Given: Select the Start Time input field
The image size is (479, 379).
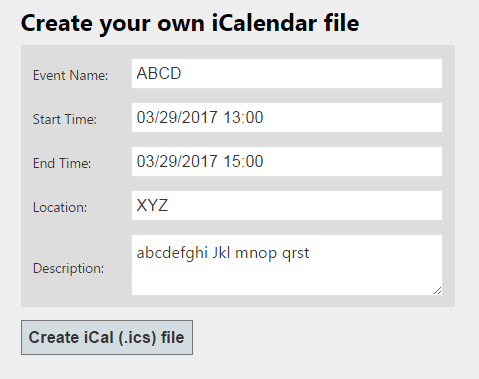Looking at the screenshot, I should 287,117.
